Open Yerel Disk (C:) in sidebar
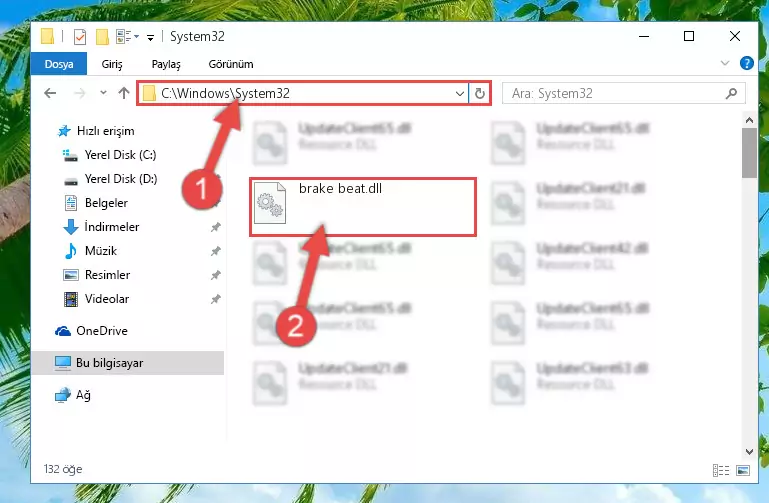Image resolution: width=769 pixels, height=503 pixels. click(x=120, y=155)
